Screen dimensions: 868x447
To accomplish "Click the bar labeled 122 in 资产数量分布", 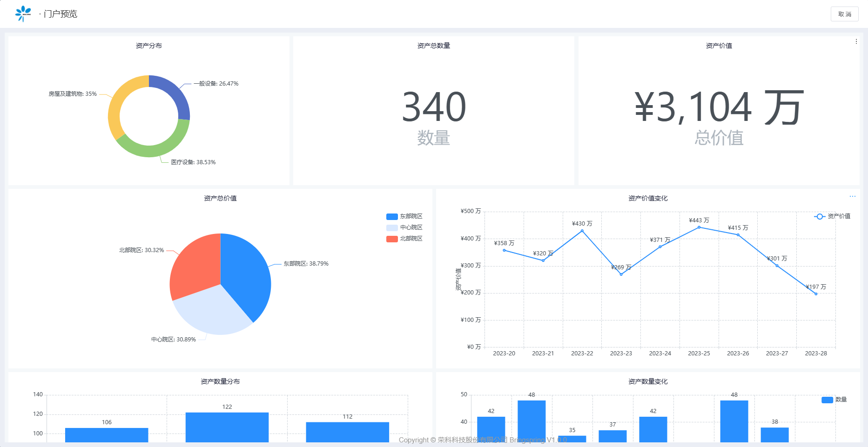I will (227, 427).
